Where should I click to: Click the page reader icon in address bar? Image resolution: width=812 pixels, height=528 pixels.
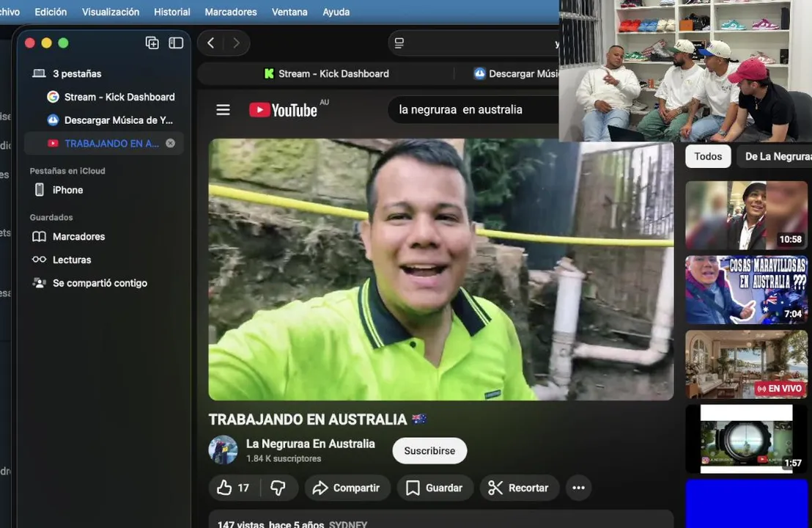(x=399, y=43)
